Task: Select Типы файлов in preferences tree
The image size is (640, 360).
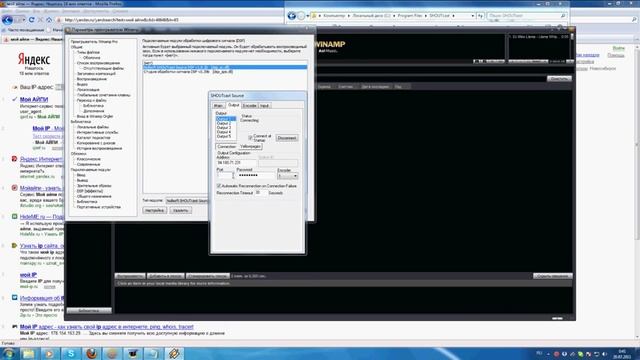Action: [x=89, y=52]
